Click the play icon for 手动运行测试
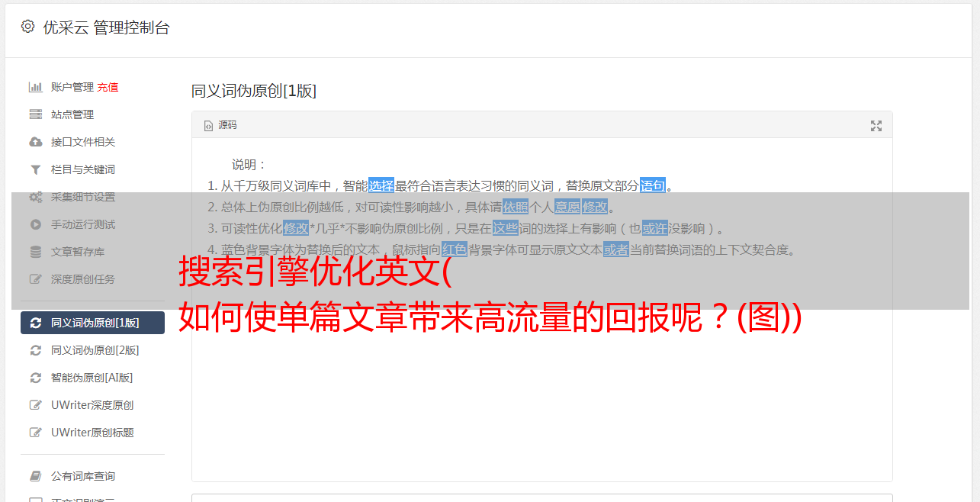The width and height of the screenshot is (980, 502). pos(35,224)
